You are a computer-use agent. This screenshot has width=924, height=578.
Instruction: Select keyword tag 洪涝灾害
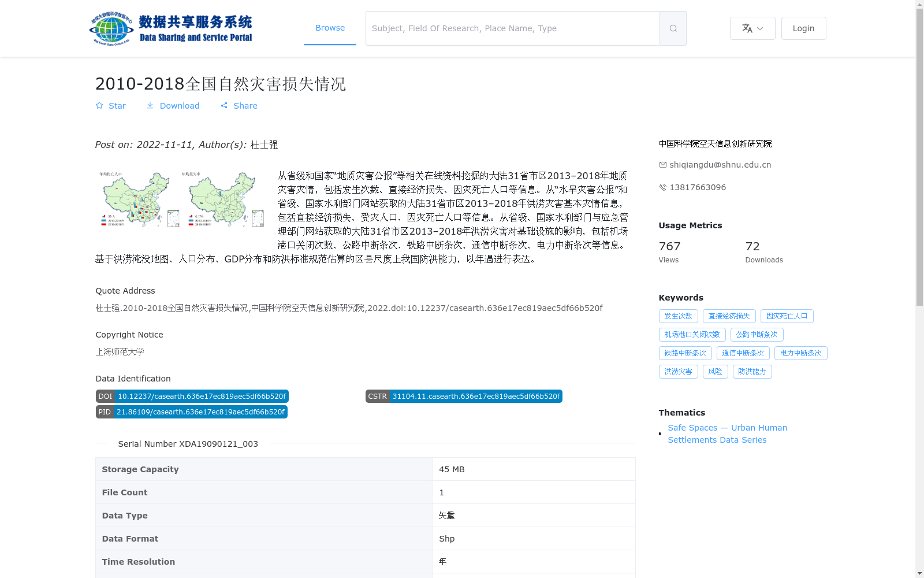click(679, 372)
